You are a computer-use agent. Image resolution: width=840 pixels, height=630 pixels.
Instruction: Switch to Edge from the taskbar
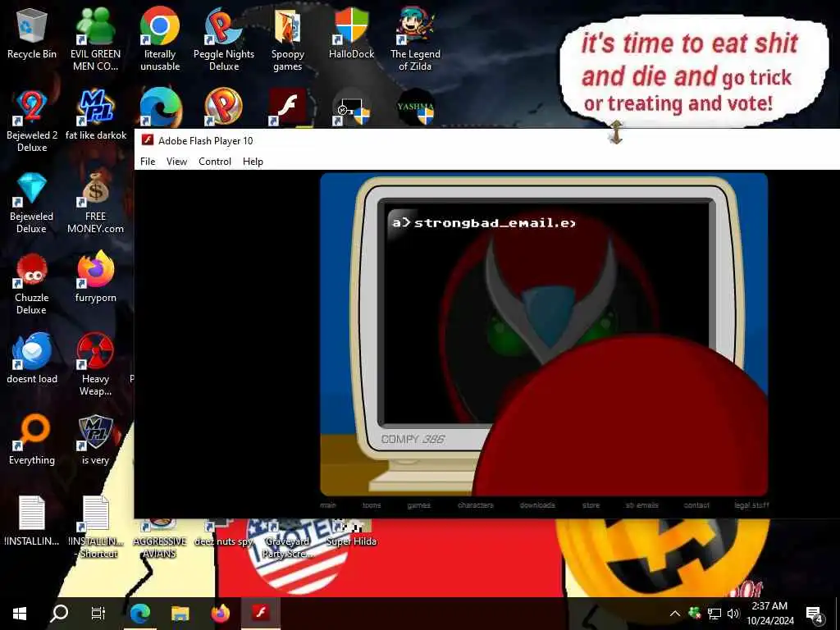[x=140, y=614]
